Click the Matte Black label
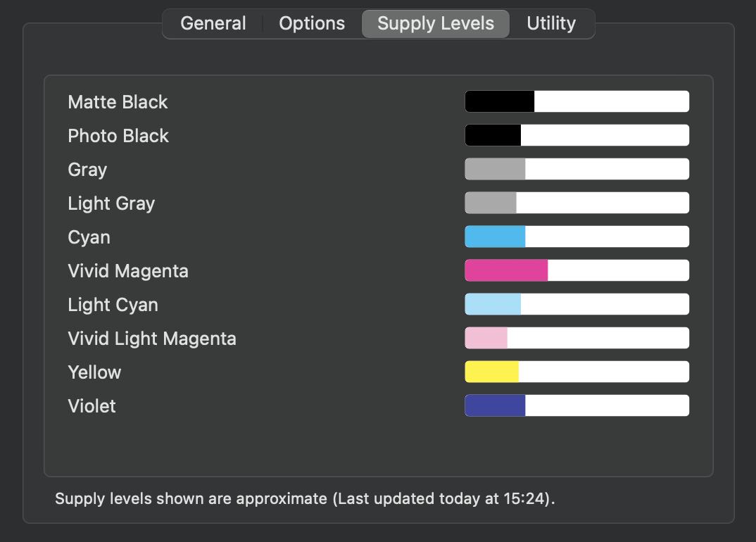This screenshot has height=542, width=756. [x=118, y=102]
